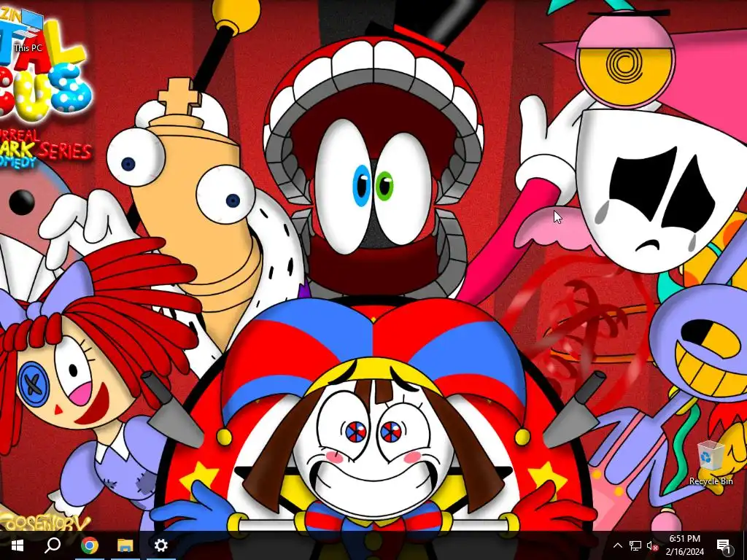
Task: Show hidden system tray icons
Action: pos(617,545)
